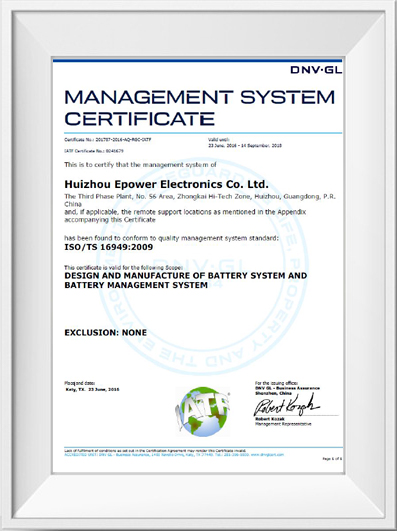The width and height of the screenshot is (398, 531).
Task: Click the IATF Certificate No. line
Action: click(94, 151)
